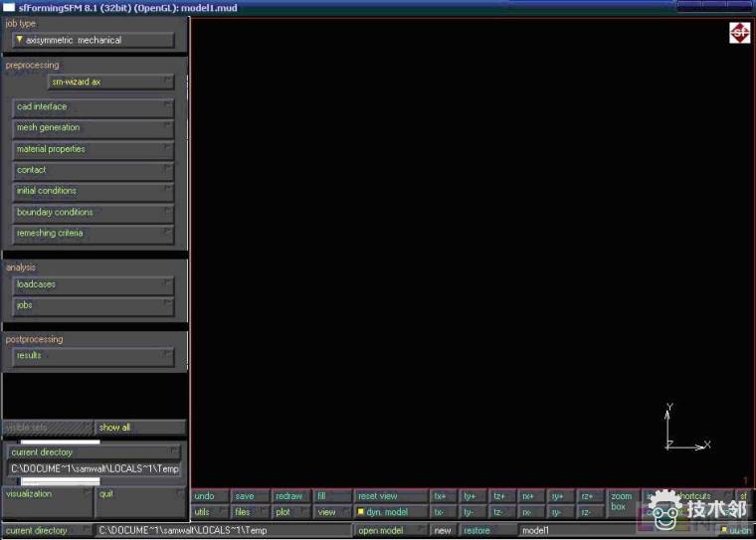Click show all sets button
Image resolution: width=756 pixels, height=540 pixels.
point(140,428)
